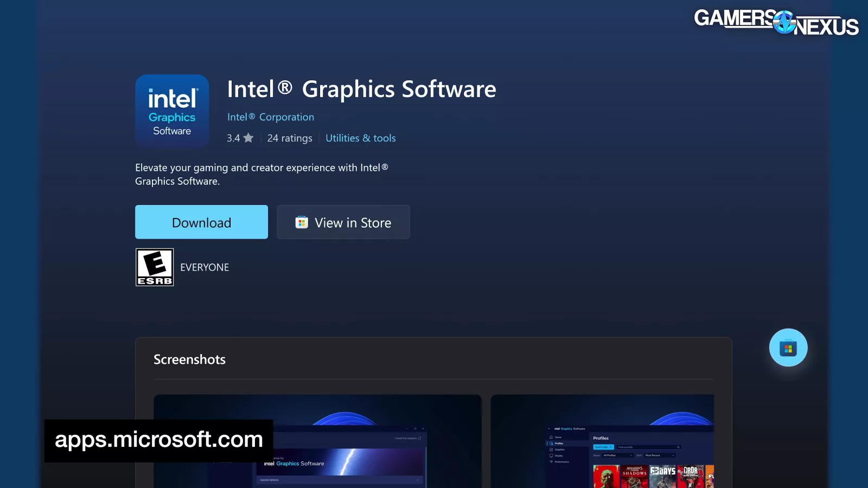This screenshot has width=868, height=488.
Task: Expand the Update Options row in the first screenshot
Action: pyautogui.click(x=340, y=480)
